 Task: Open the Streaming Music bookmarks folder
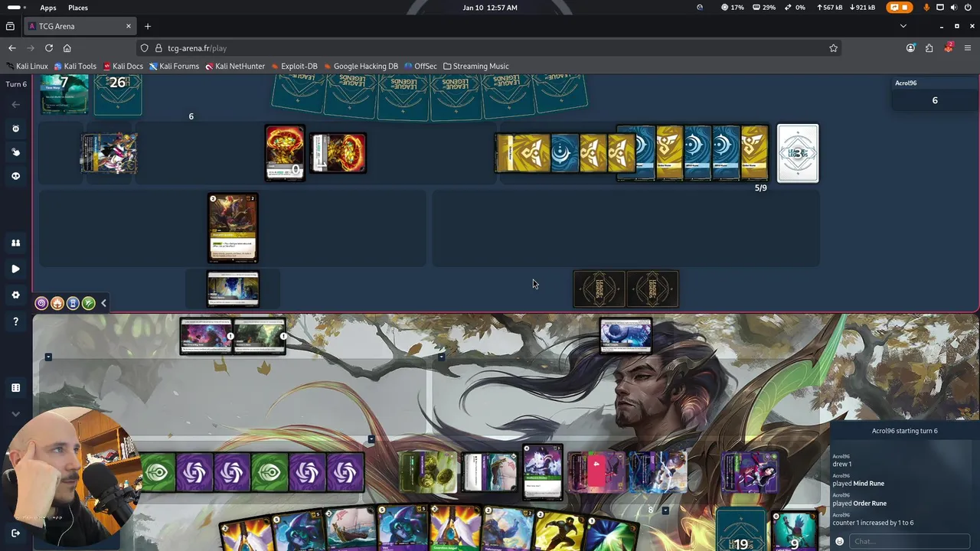point(475,66)
